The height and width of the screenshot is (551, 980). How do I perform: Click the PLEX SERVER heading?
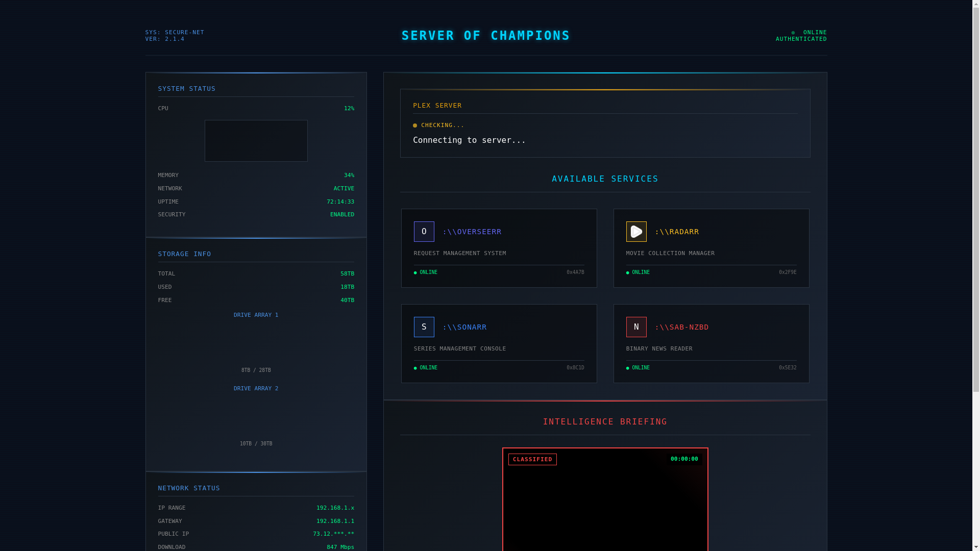coord(437,106)
